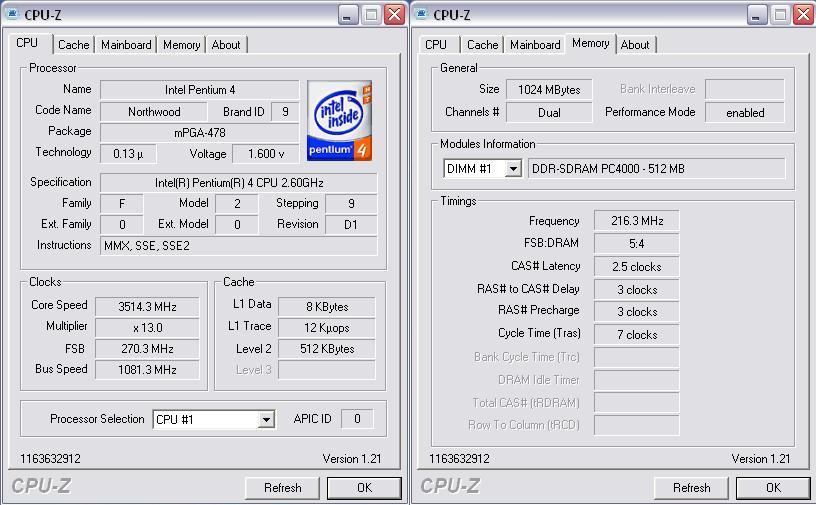
Task: Click the Multiplier value x 13.0
Action: tap(147, 327)
